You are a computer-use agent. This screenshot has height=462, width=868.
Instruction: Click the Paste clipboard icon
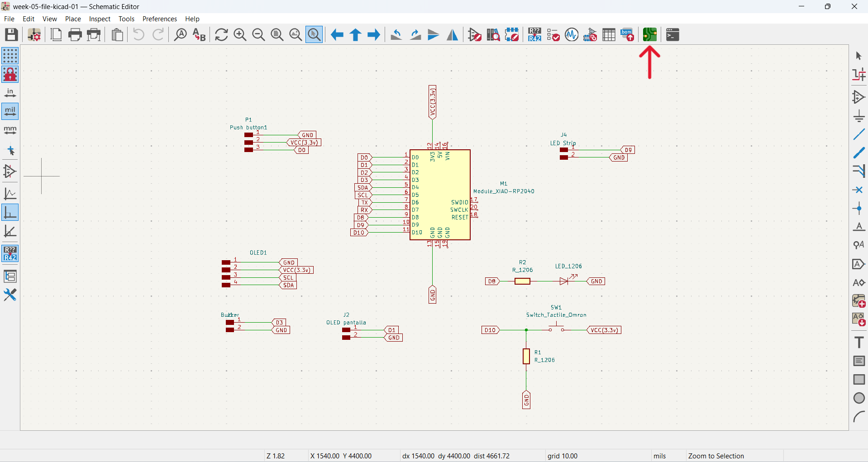coord(117,34)
